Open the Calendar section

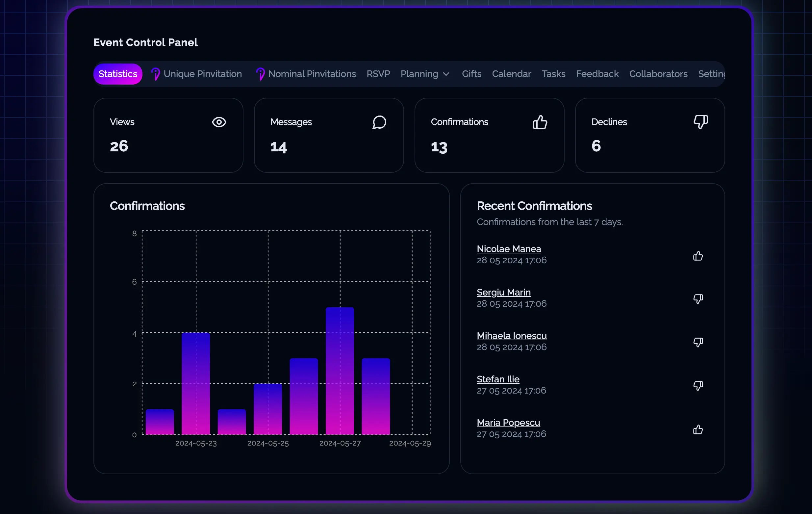tap(511, 73)
